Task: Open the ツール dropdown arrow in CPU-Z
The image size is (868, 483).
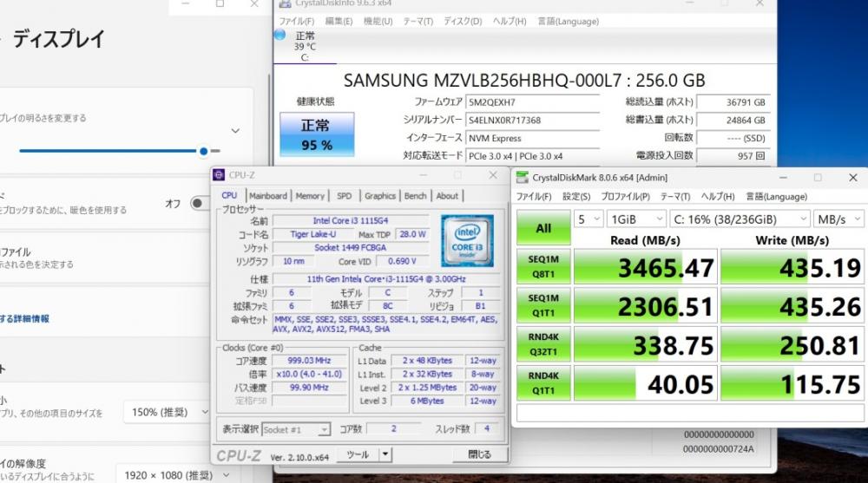Action: (x=385, y=454)
